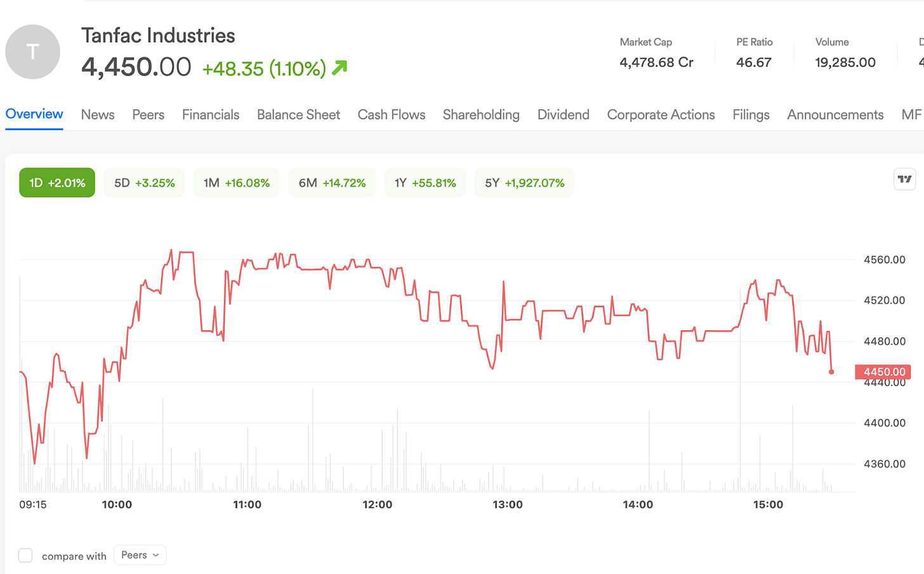Click the 09:15 time label

(33, 505)
